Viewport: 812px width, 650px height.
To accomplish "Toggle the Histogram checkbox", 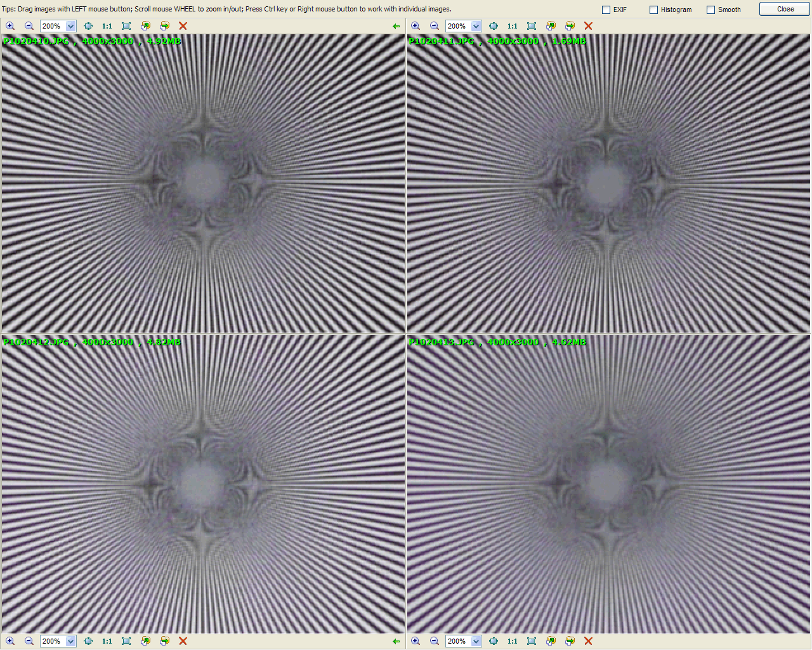I will coord(653,10).
